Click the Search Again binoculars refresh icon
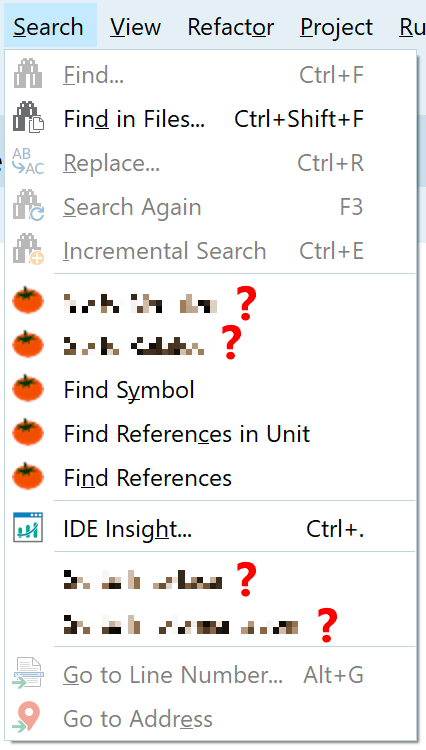This screenshot has width=426, height=750. point(28,206)
